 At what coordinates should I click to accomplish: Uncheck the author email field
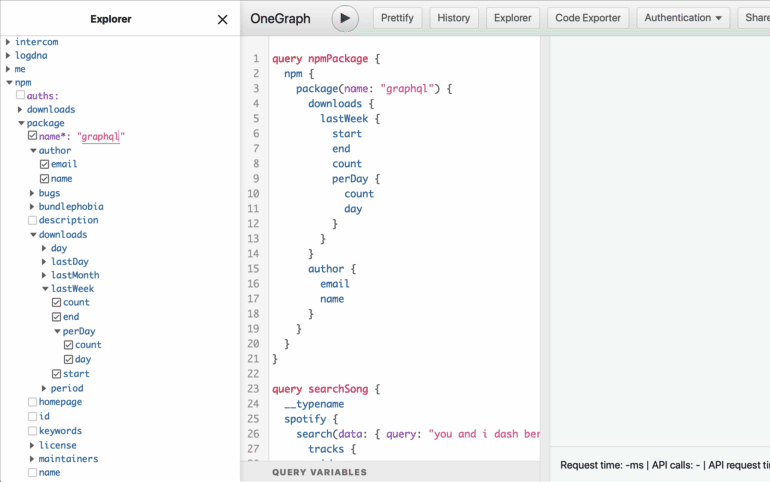click(45, 164)
